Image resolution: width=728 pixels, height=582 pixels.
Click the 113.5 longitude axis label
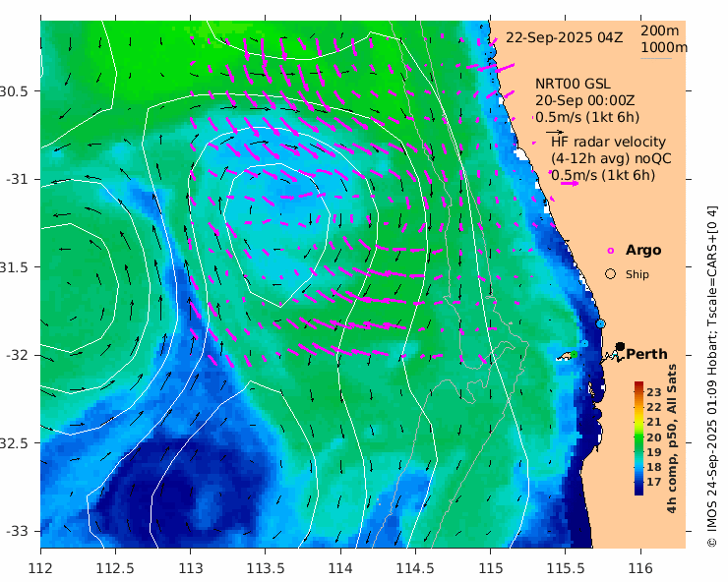265,568
